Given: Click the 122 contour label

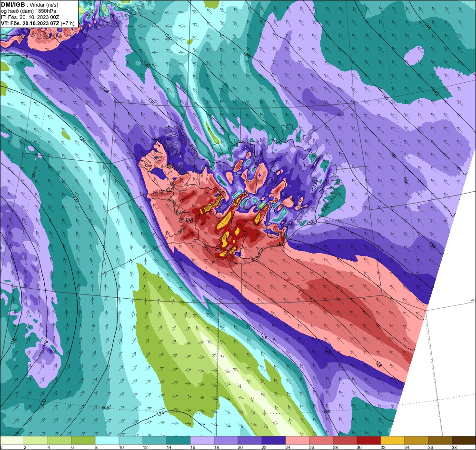Looking at the screenshot, I should pyautogui.click(x=76, y=199).
